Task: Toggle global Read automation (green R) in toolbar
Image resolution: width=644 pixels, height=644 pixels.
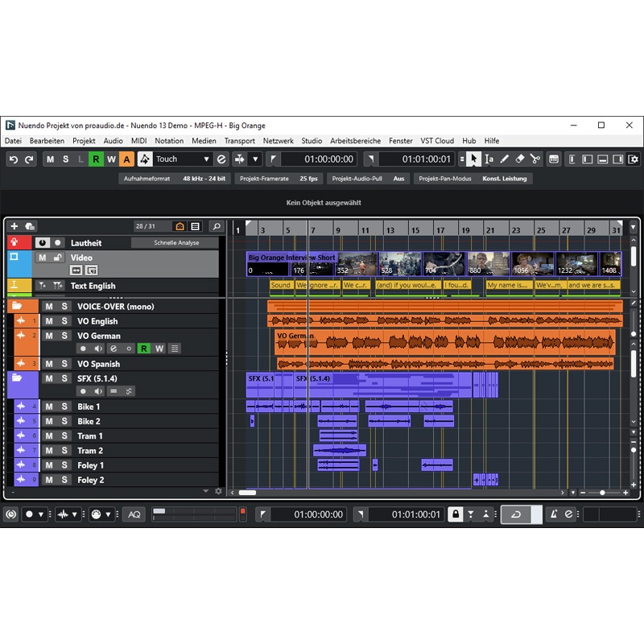Action: pyautogui.click(x=96, y=159)
